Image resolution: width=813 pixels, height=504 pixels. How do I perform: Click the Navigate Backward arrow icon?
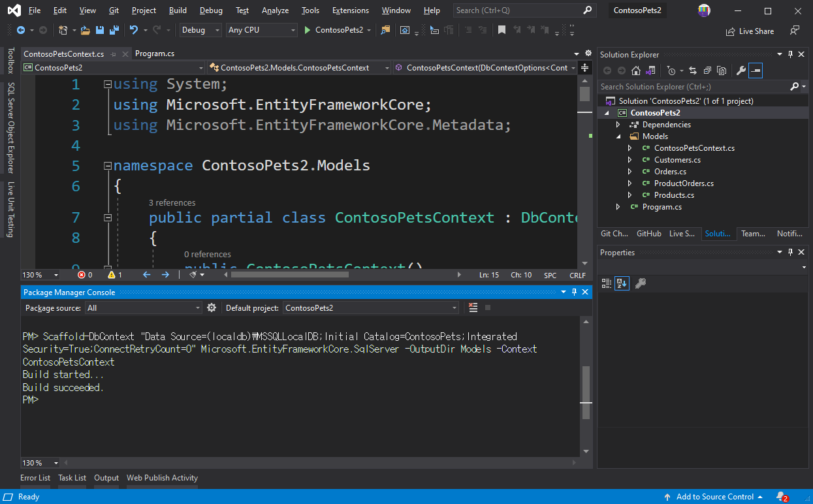[21, 30]
